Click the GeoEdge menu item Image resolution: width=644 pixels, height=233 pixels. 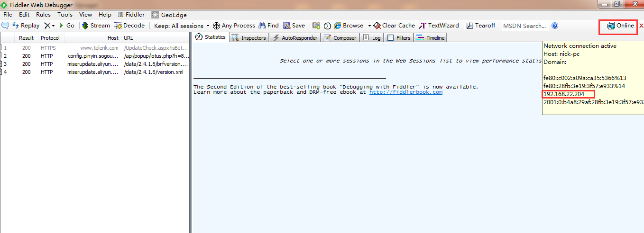[x=169, y=15]
